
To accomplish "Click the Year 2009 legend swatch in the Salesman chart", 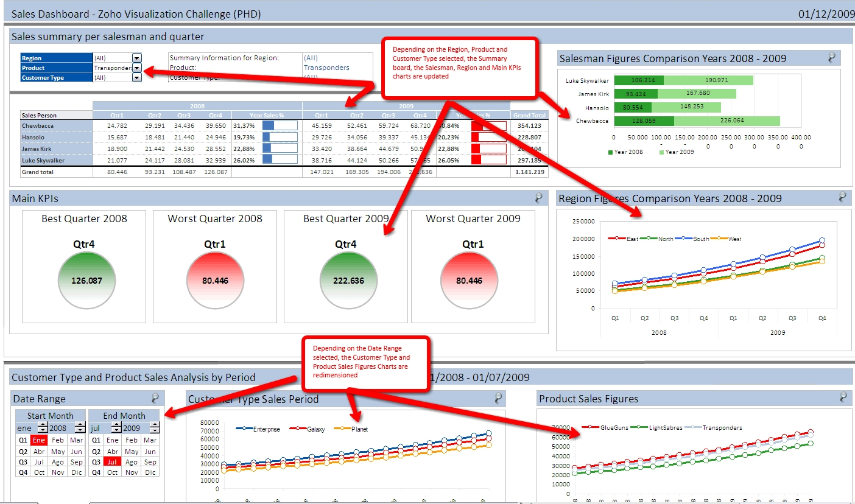I will [x=662, y=152].
